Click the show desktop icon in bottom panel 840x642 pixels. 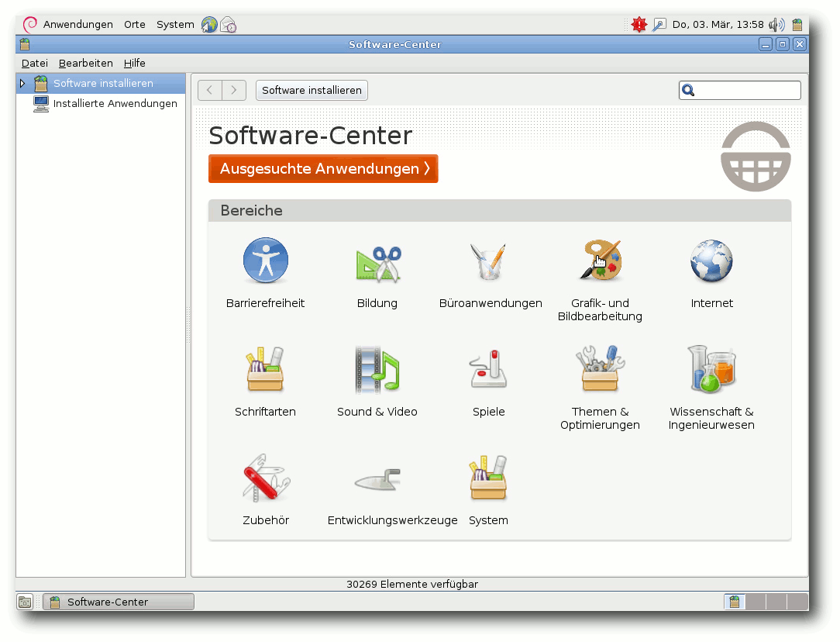click(25, 602)
